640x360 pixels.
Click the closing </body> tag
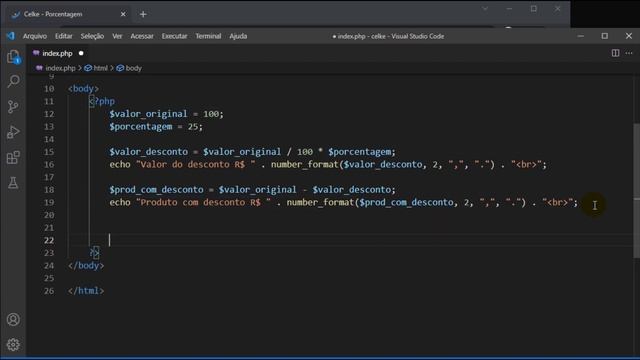click(x=86, y=266)
